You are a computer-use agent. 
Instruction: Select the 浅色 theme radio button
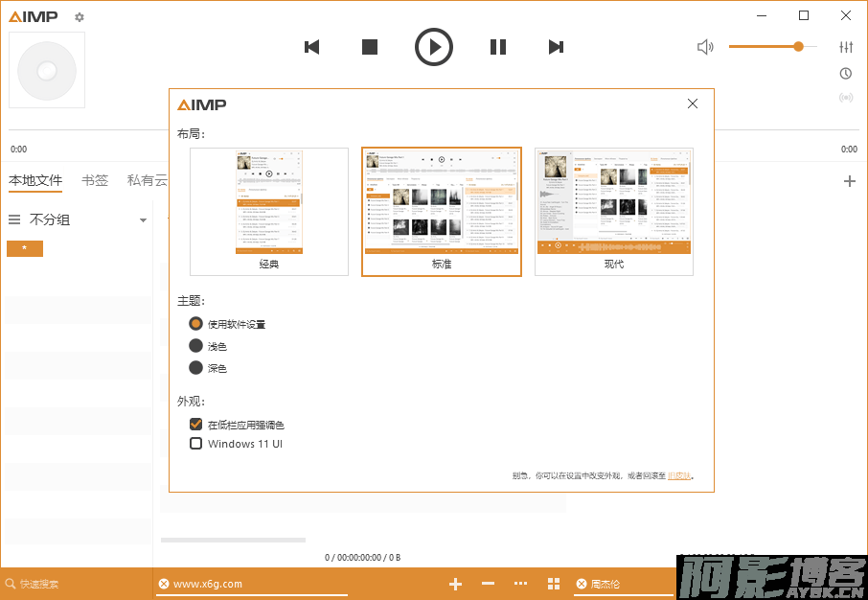(196, 346)
